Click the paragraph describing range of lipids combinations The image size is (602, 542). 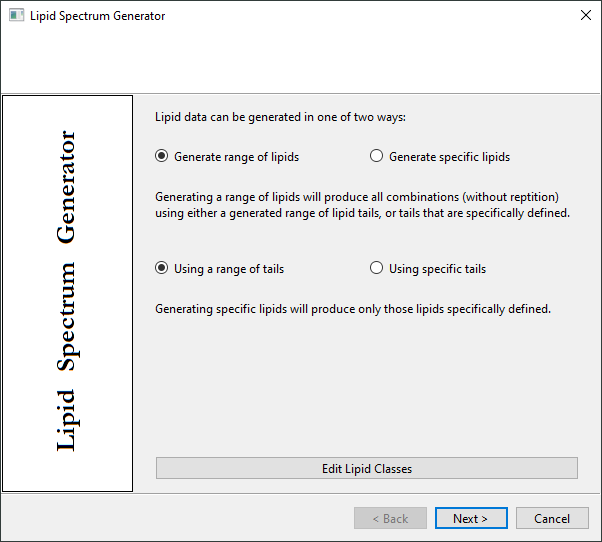[x=362, y=205]
